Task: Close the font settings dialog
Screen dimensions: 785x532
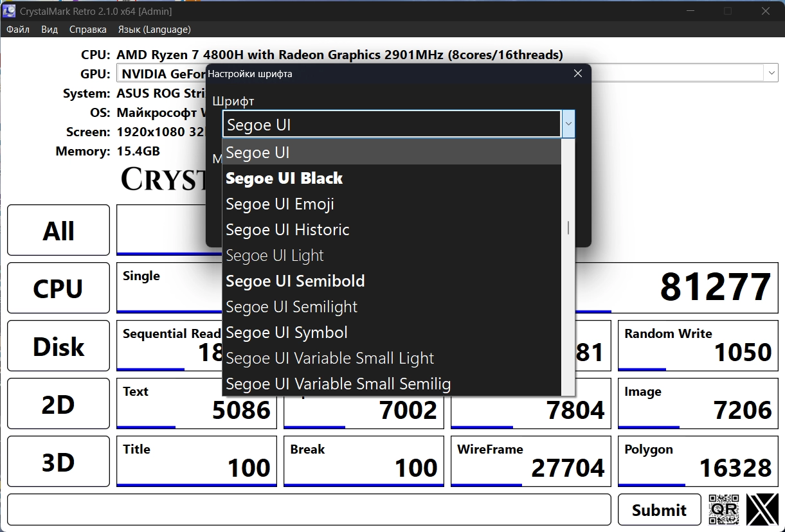Action: pyautogui.click(x=577, y=73)
